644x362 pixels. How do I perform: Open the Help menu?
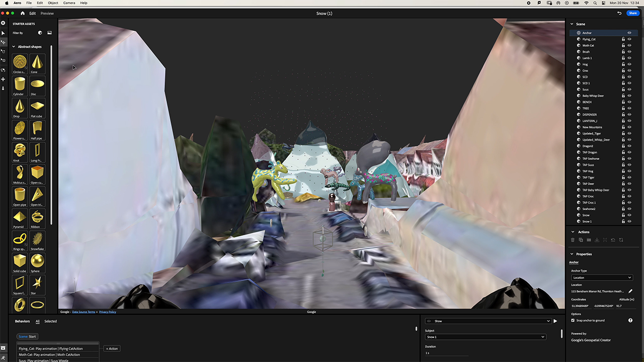[84, 3]
